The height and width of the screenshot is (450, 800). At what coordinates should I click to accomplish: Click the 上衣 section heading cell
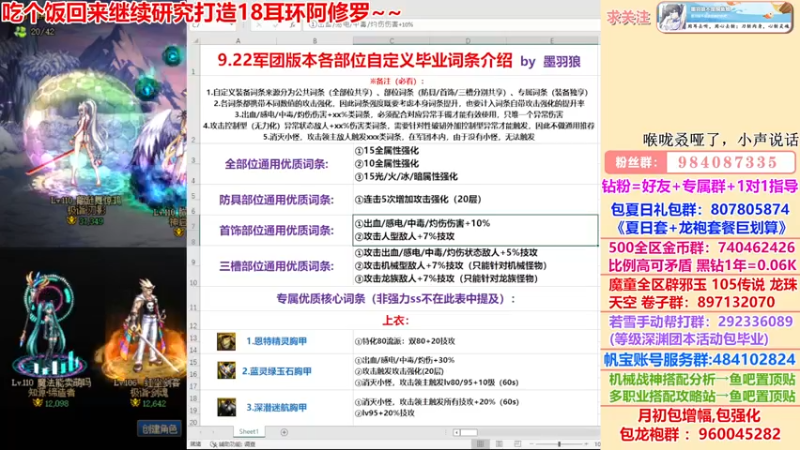395,320
